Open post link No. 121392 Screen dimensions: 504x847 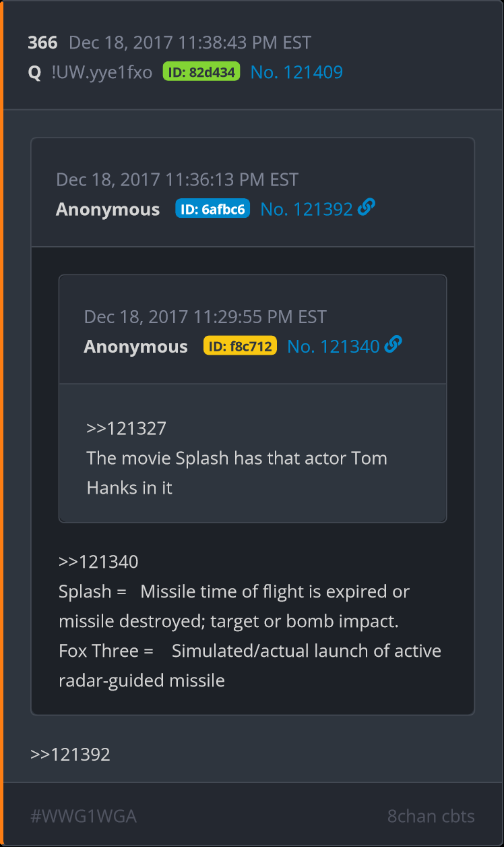[307, 209]
